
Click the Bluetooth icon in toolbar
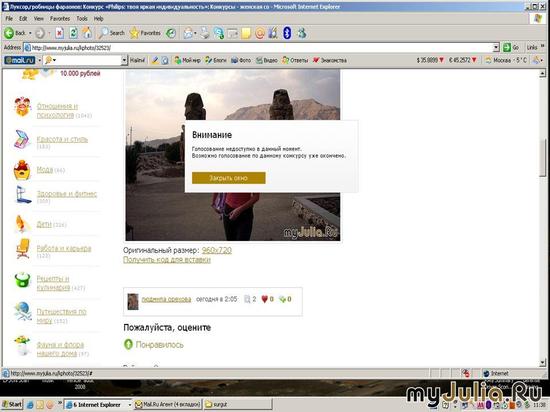(287, 33)
